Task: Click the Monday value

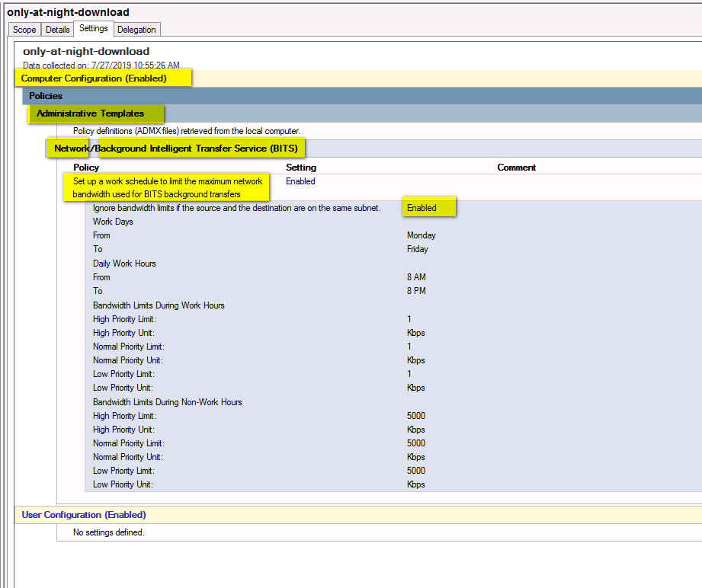Action: pos(422,235)
